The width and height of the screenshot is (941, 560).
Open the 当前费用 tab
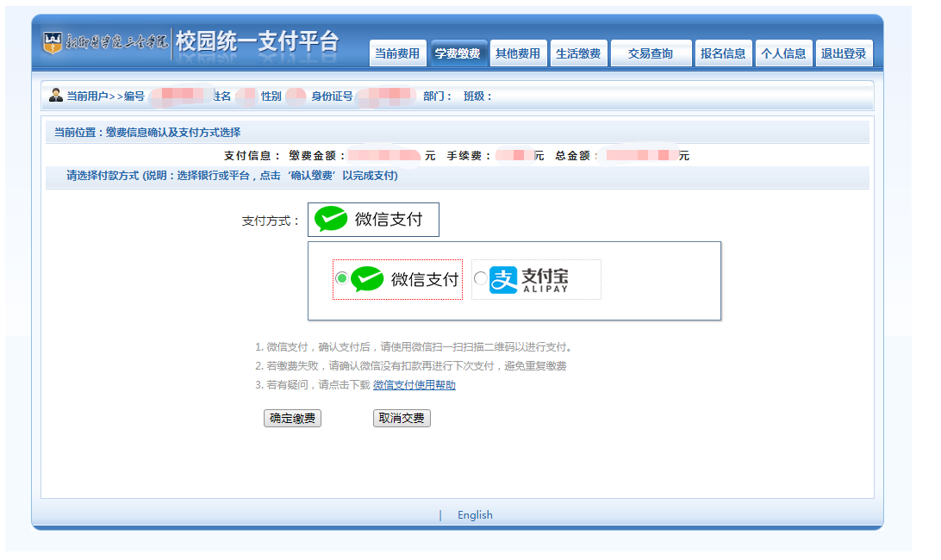coord(397,53)
